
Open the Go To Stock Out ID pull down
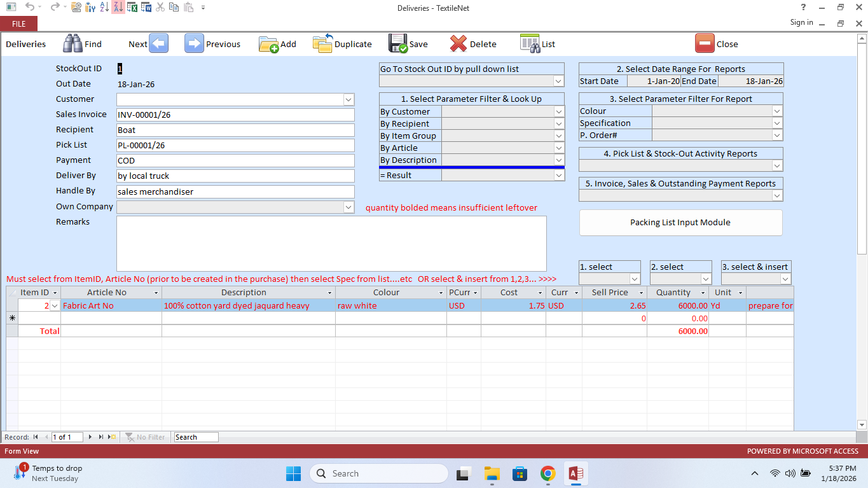pyautogui.click(x=558, y=81)
